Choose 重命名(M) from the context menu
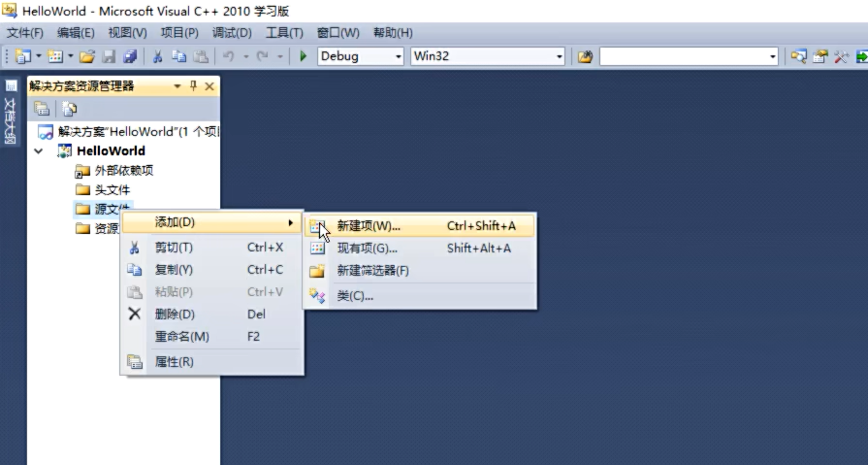Viewport: 868px width, 465px height. click(212, 337)
